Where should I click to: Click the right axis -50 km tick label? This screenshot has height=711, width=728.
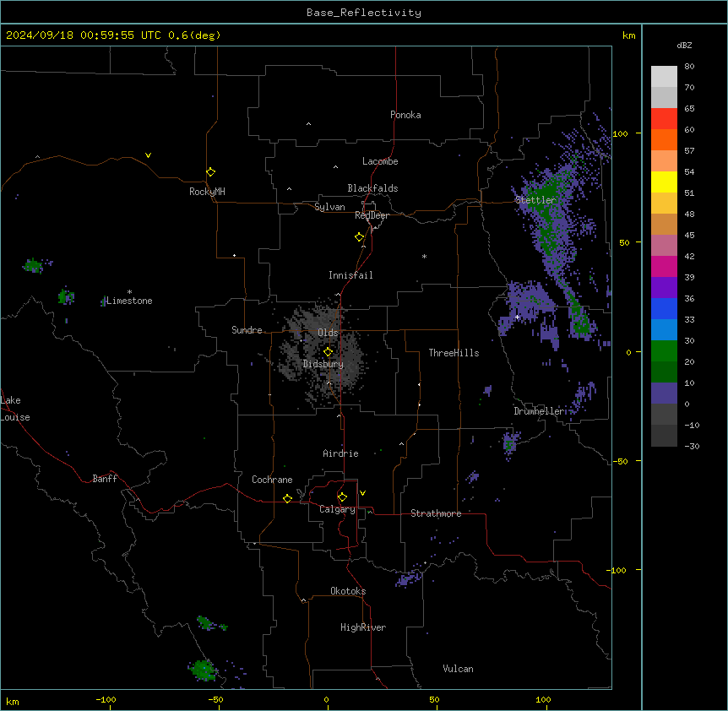620,461
